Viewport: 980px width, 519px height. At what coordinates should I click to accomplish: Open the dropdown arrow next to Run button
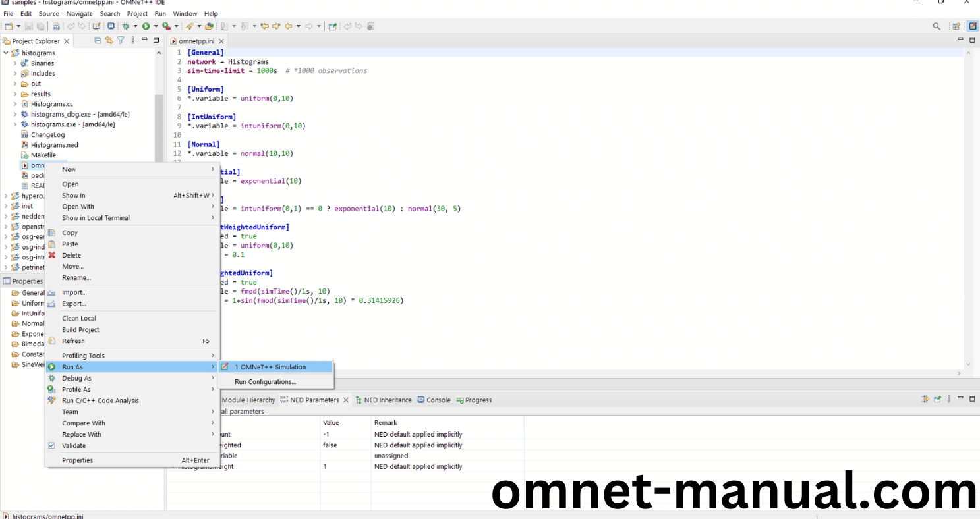156,26
